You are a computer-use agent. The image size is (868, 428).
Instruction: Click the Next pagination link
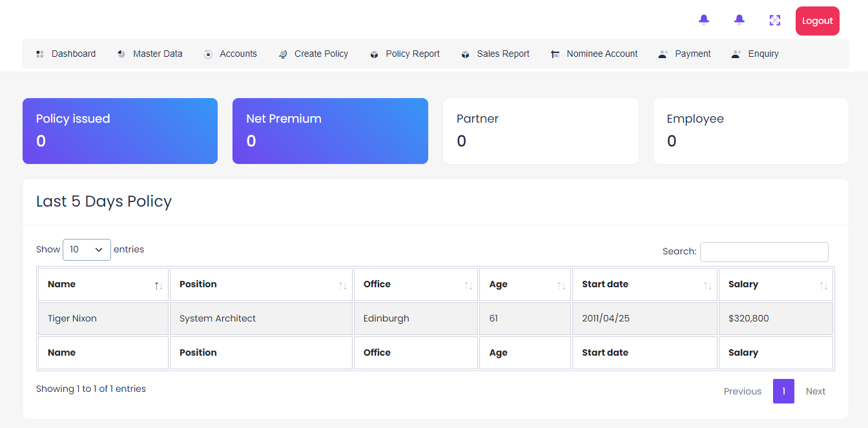click(x=816, y=391)
